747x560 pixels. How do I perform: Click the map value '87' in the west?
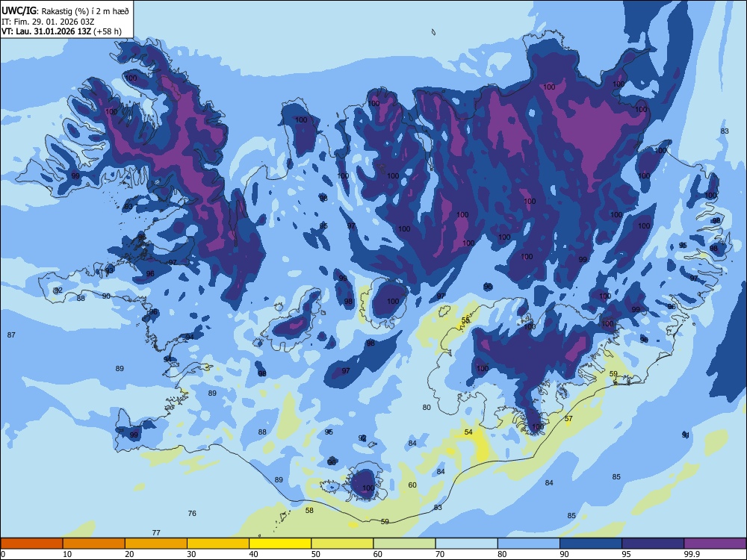(11, 335)
